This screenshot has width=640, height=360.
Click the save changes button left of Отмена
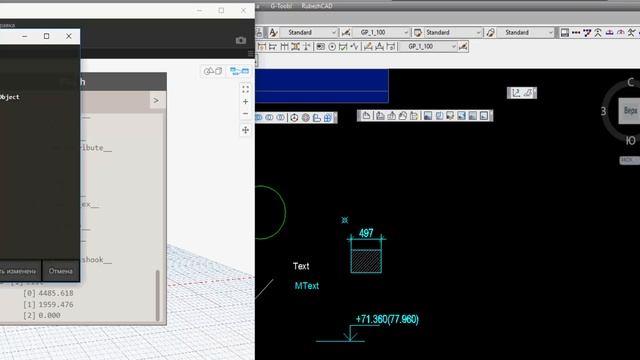(20, 271)
